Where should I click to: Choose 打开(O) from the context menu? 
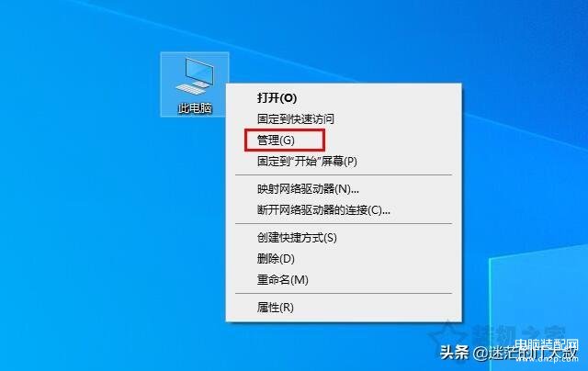pos(277,98)
